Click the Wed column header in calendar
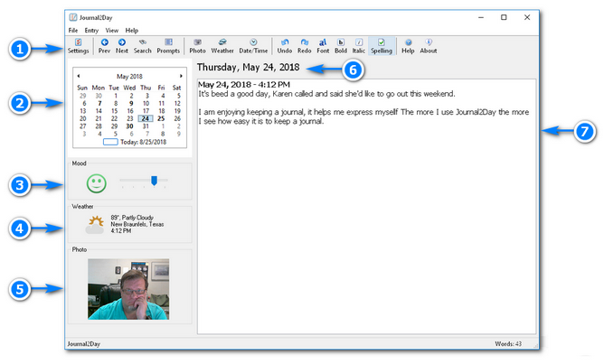Image resolution: width=604 pixels, height=364 pixels. 129,88
